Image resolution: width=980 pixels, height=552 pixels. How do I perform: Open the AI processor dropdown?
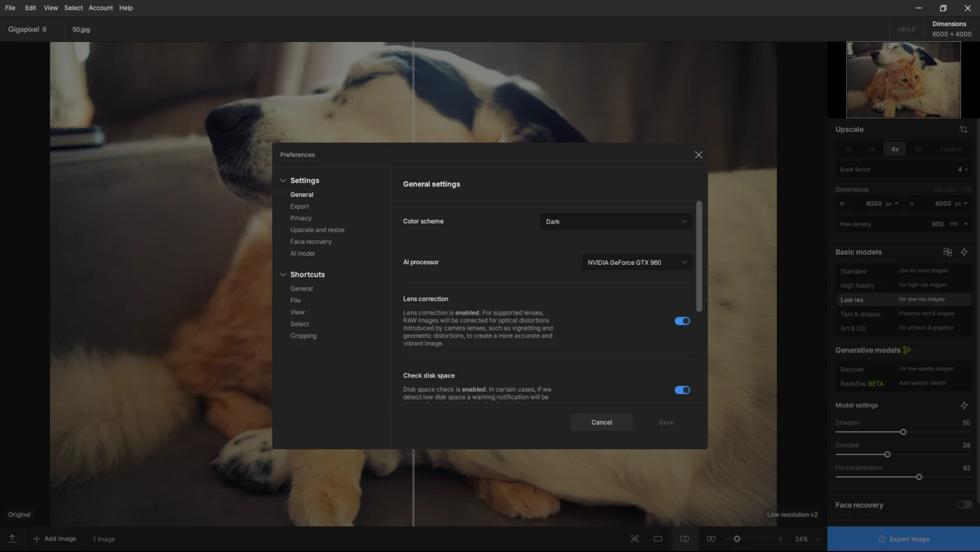[637, 263]
